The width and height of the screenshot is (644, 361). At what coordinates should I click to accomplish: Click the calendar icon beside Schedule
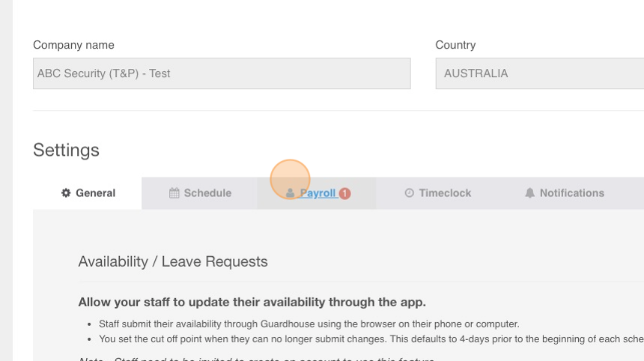coord(174,193)
